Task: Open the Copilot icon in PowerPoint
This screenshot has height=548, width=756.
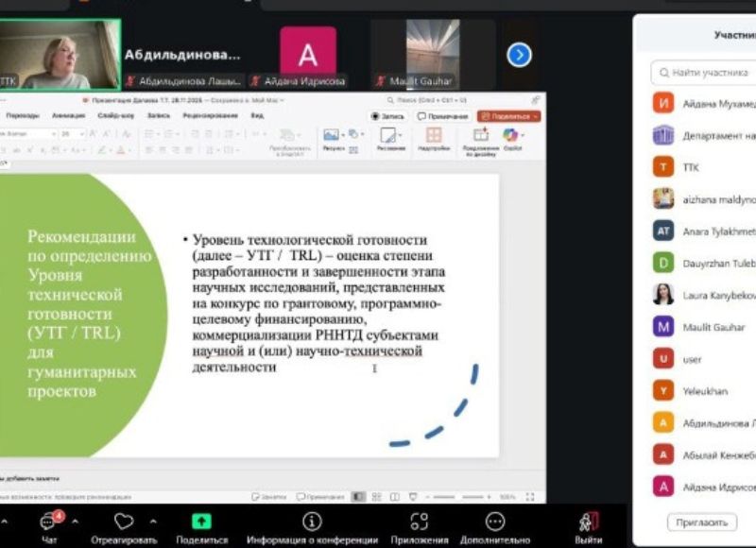Action: pos(511,136)
